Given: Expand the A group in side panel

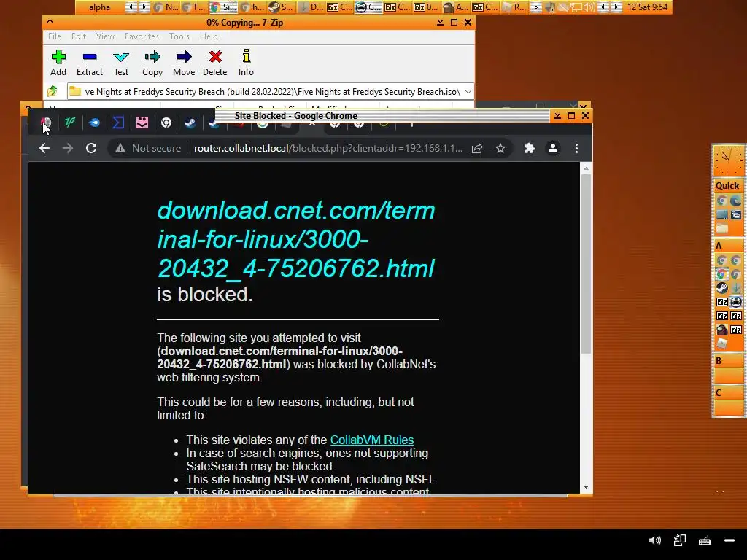Looking at the screenshot, I should pyautogui.click(x=727, y=246).
